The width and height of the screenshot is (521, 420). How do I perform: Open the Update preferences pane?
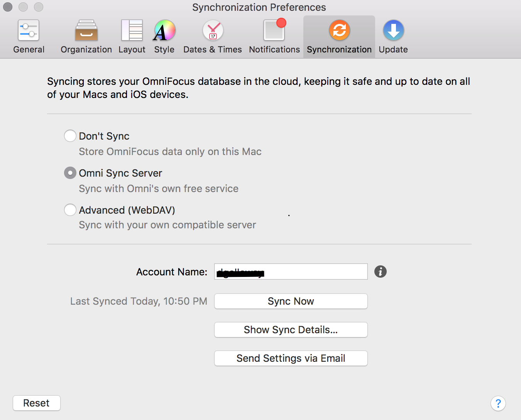coord(393,37)
